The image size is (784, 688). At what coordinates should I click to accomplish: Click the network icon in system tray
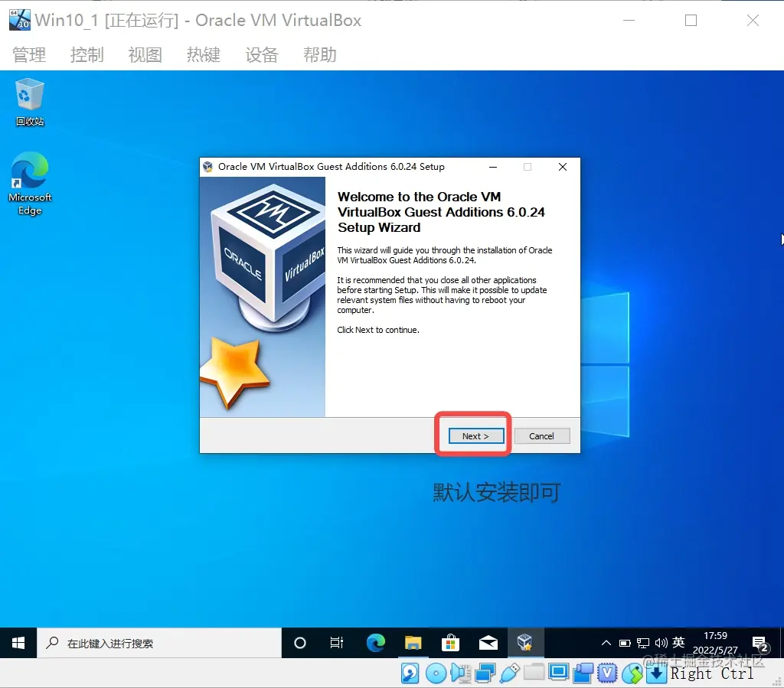[643, 643]
